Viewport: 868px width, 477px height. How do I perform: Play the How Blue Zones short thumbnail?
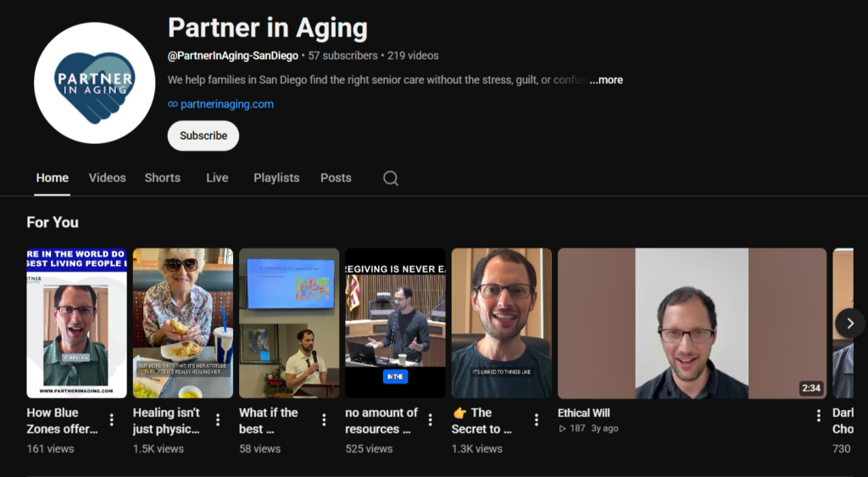[76, 323]
